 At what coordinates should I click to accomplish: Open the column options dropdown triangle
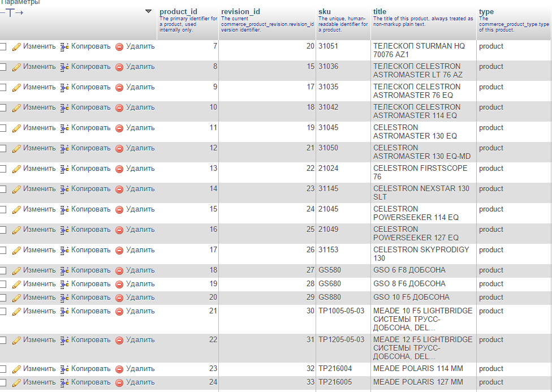149,12
